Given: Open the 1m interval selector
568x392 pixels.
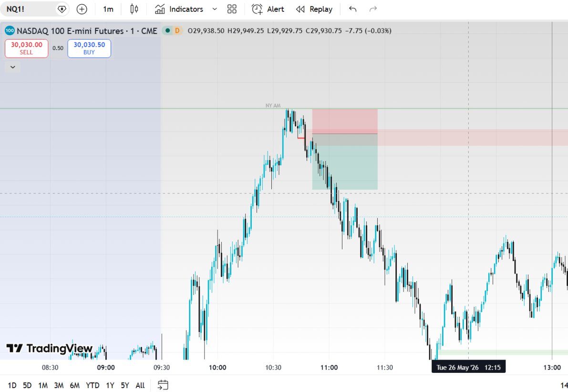Looking at the screenshot, I should 108,9.
